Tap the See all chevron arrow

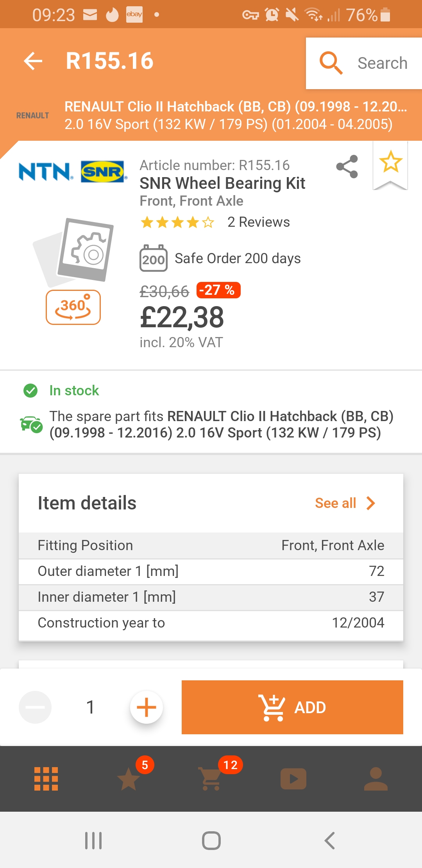(x=371, y=503)
